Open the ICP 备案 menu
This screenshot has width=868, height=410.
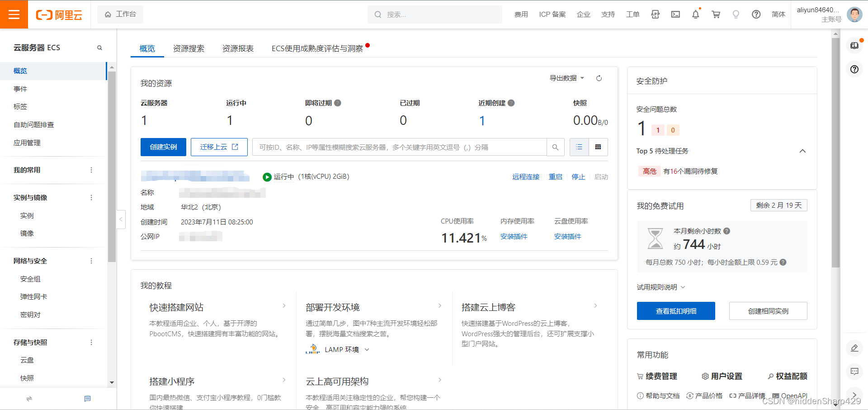tap(552, 14)
